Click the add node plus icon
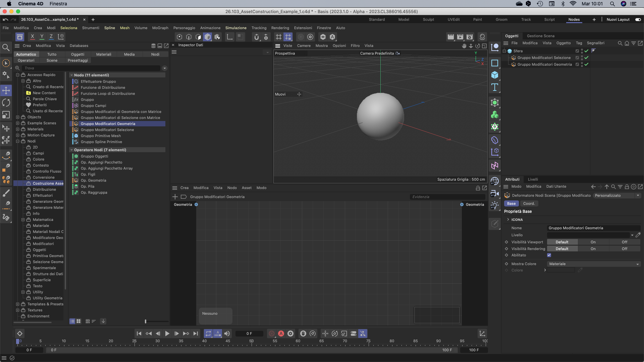 pos(175,197)
